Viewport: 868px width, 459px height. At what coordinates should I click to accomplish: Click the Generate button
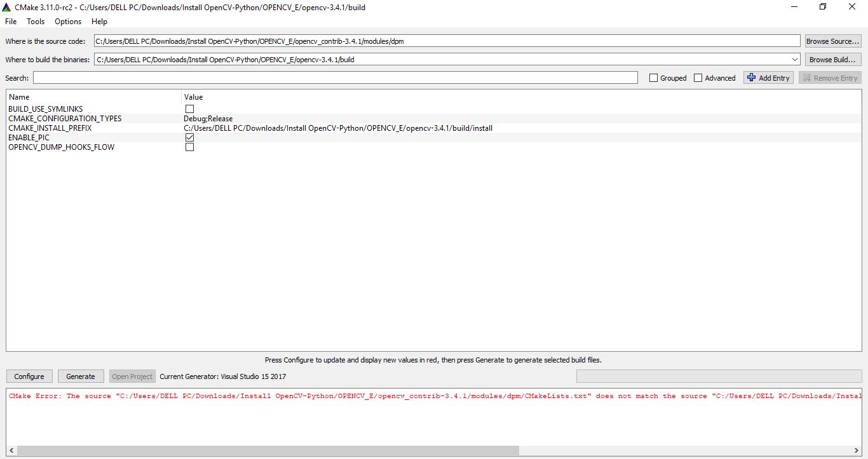(81, 376)
